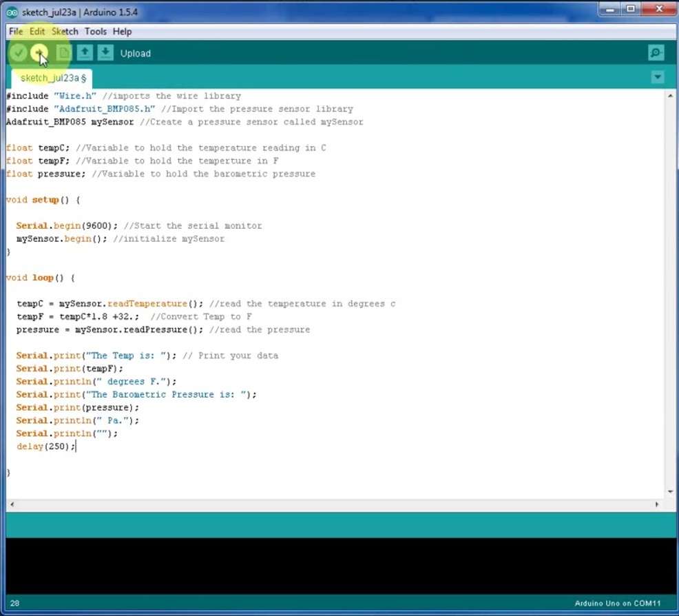Maximize the Arduino window
Screen dimensions: 679x616
click(631, 9)
